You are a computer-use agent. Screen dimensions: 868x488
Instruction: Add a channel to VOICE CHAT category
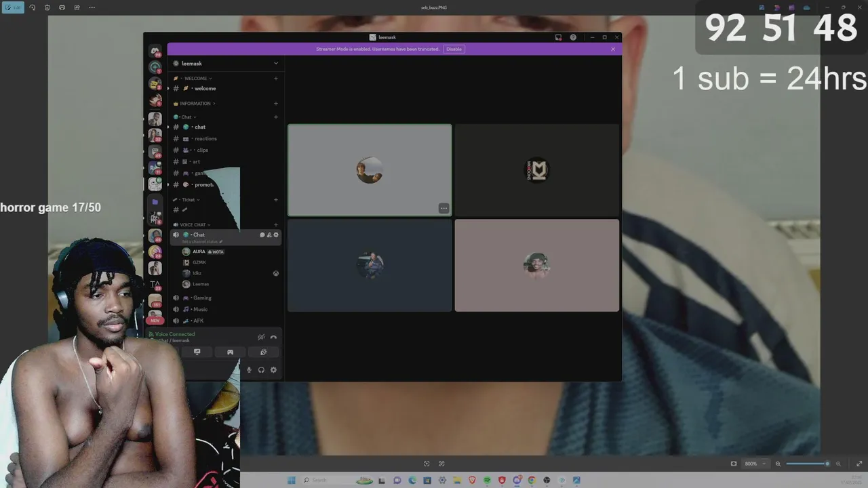coord(275,224)
